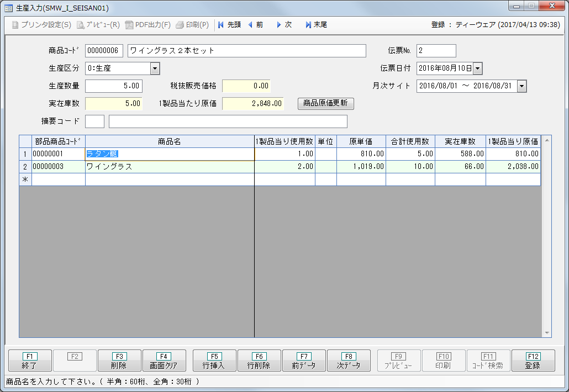The image size is (569, 392).
Task: Open the 伝票日付 date picker dropdown
Action: click(x=478, y=68)
